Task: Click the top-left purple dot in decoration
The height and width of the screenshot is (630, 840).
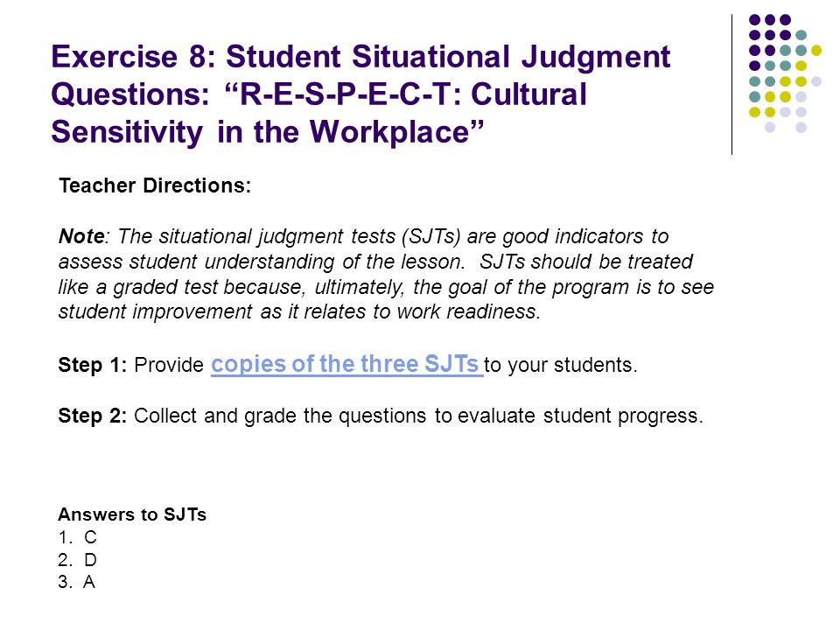Action: click(x=754, y=20)
